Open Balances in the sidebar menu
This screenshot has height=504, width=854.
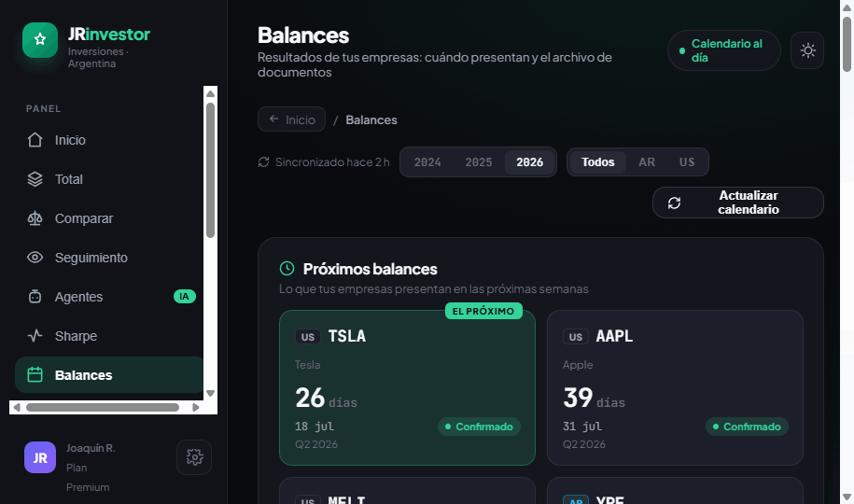pos(109,375)
